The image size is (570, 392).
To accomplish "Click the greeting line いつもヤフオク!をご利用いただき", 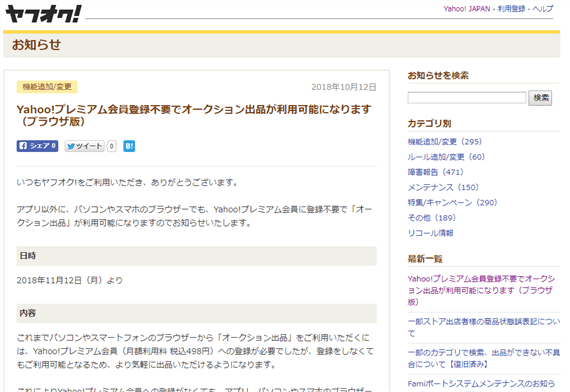I will click(x=127, y=182).
